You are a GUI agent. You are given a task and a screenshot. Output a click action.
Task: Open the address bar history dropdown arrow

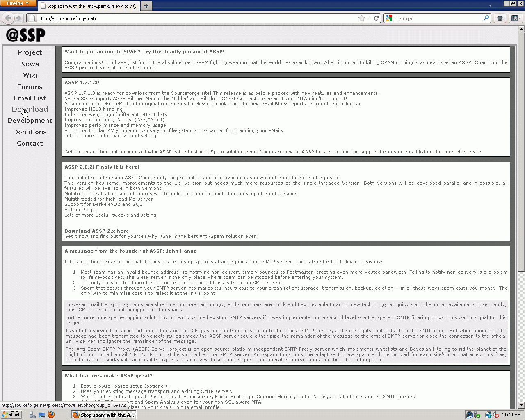(369, 18)
